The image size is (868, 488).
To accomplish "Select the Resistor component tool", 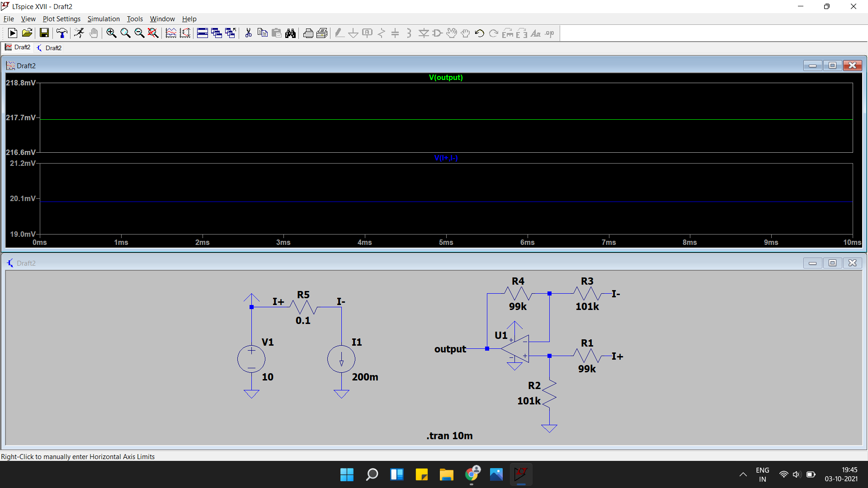I will pos(382,33).
